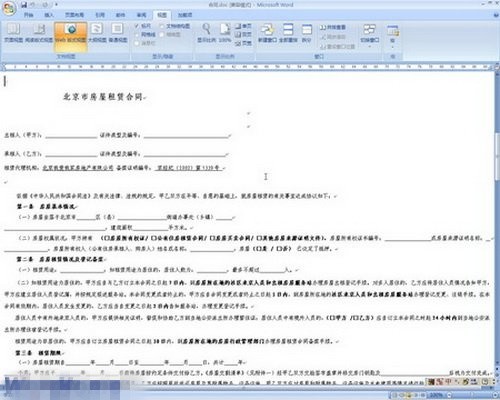Switch to Outline view (大纲视图)
Image resolution: width=500 pixels, height=400 pixels.
click(x=97, y=33)
